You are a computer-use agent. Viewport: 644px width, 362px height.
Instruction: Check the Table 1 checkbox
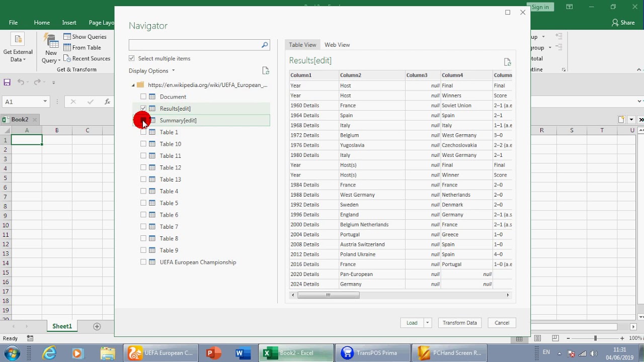pyautogui.click(x=143, y=132)
